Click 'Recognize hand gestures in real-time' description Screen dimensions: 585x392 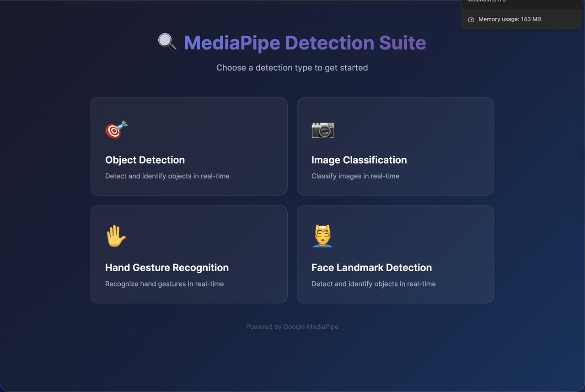pyautogui.click(x=165, y=284)
